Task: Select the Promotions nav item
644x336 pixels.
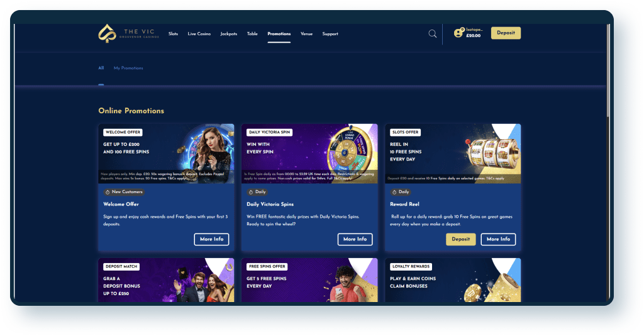Action: tap(279, 34)
